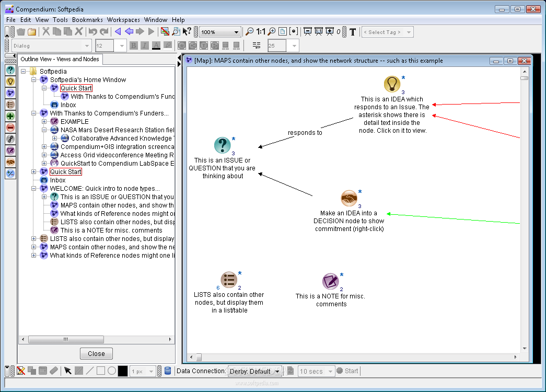Click the DECISION handshake node on map
Viewport: 546px width, 392px height.
pyautogui.click(x=348, y=198)
